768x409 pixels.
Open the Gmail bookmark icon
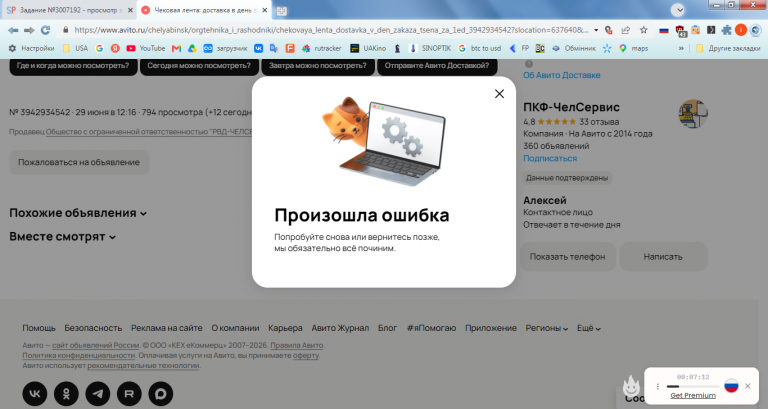(176, 48)
